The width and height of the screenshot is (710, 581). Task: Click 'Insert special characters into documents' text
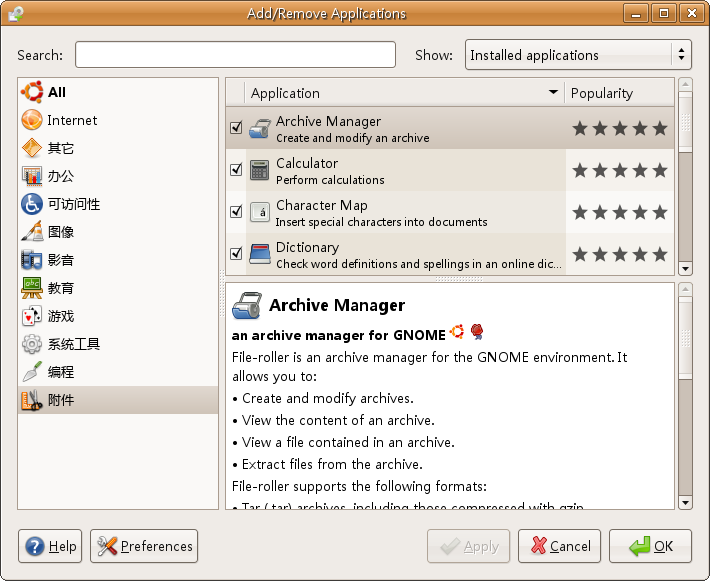[381, 222]
